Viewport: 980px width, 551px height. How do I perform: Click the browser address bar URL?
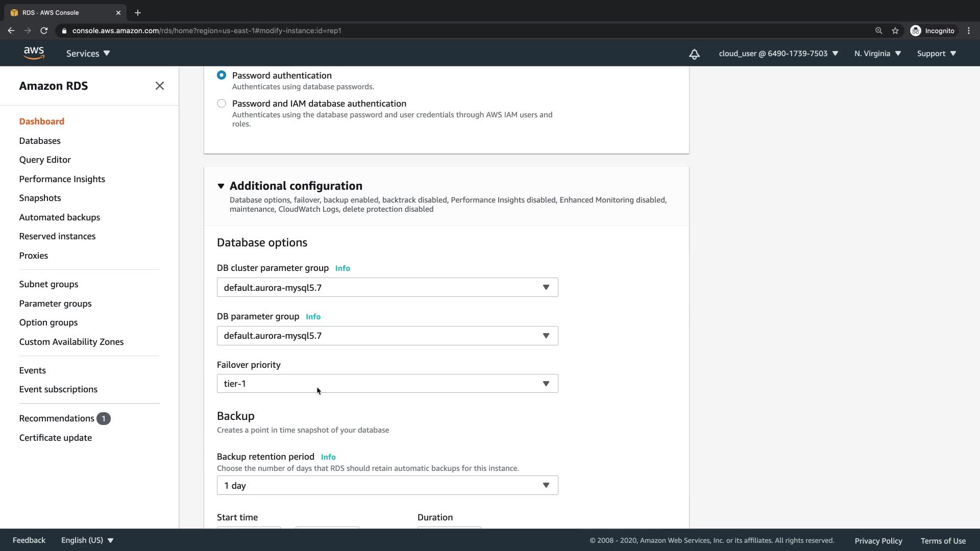(x=207, y=31)
